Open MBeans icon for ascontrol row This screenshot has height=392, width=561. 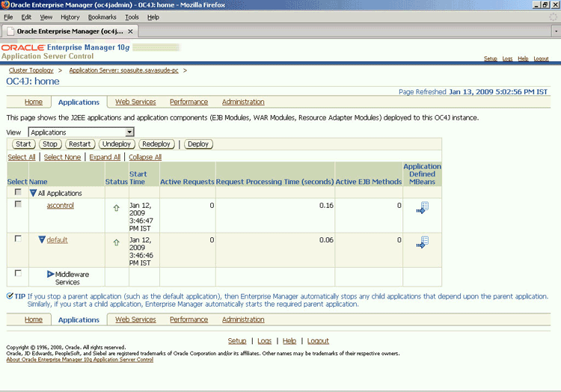(x=422, y=208)
